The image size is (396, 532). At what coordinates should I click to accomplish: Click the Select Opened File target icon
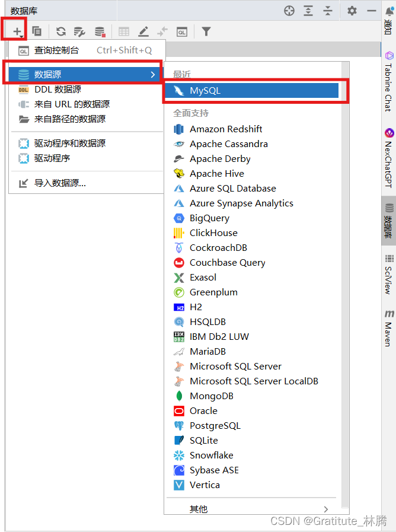click(x=289, y=11)
